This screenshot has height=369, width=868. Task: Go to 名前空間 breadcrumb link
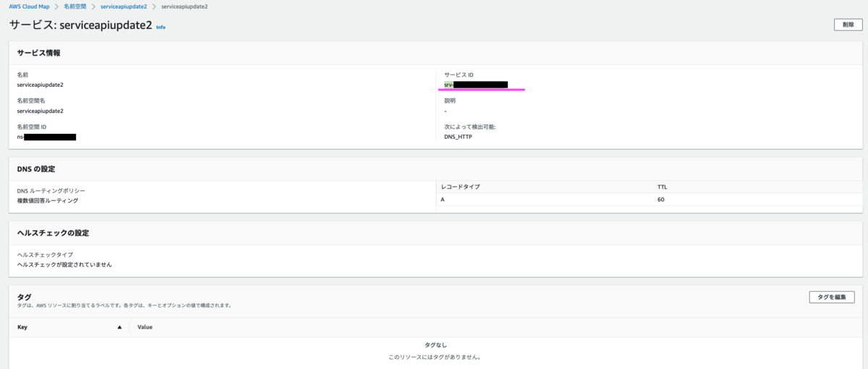pos(75,7)
